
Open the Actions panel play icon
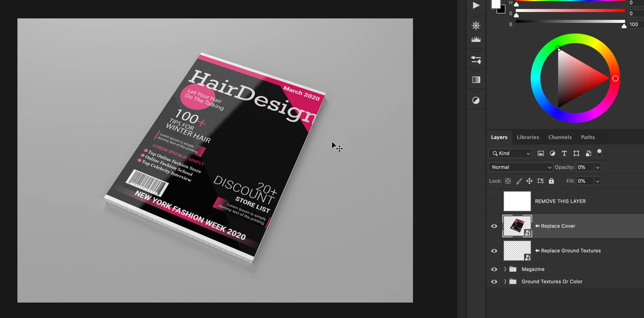click(476, 5)
